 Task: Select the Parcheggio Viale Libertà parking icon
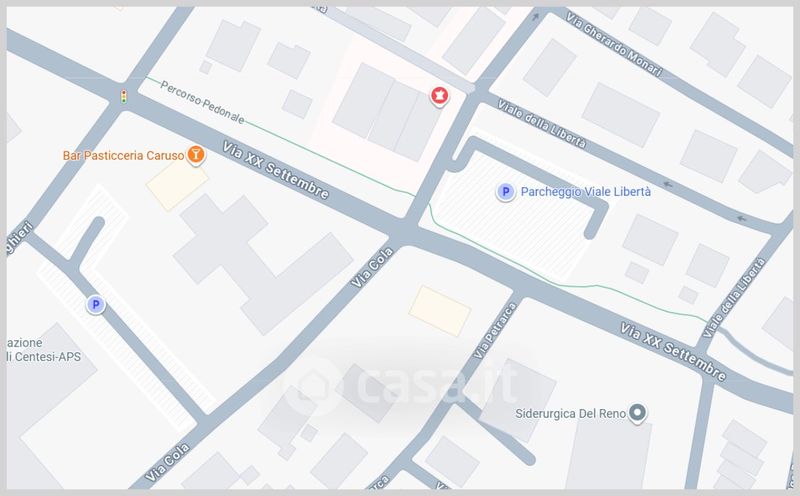(x=505, y=192)
